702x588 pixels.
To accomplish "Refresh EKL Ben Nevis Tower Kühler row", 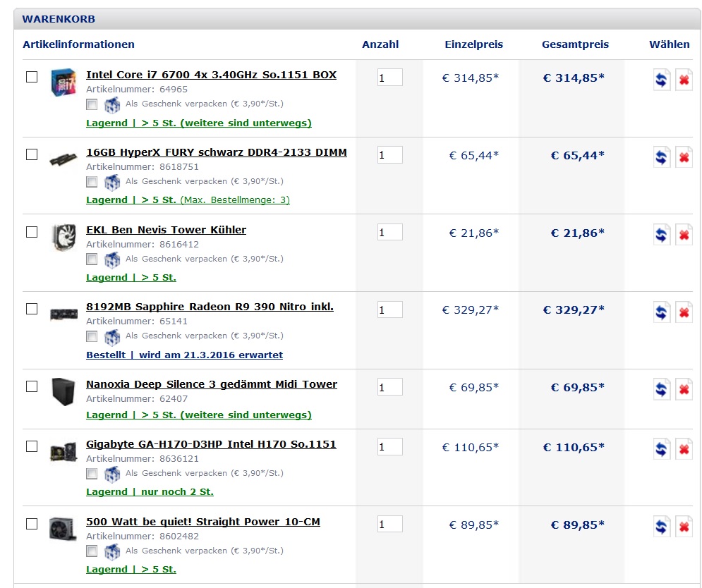I will (662, 235).
